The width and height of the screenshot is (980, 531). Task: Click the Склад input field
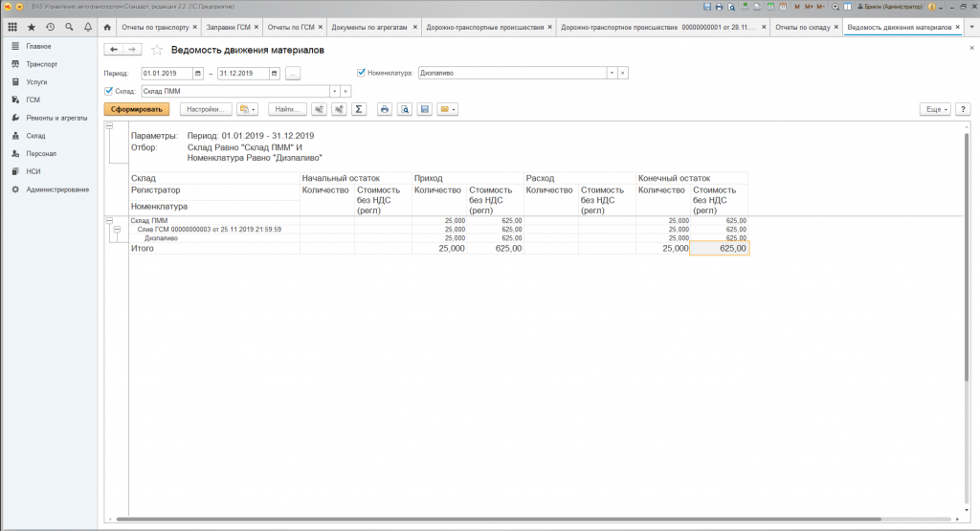(x=235, y=91)
